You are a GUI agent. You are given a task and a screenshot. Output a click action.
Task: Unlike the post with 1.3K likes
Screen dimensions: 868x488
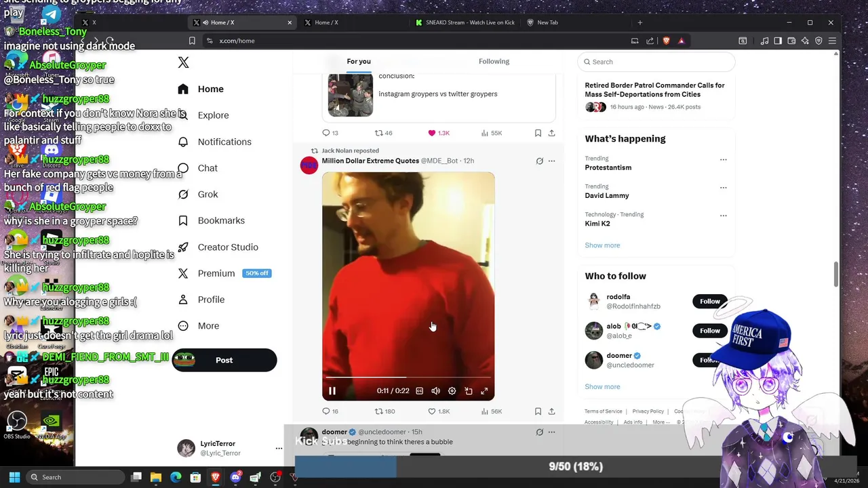[x=431, y=133]
